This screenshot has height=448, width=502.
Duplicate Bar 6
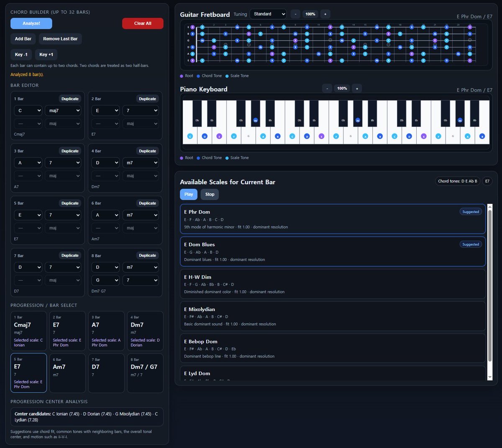pos(147,203)
